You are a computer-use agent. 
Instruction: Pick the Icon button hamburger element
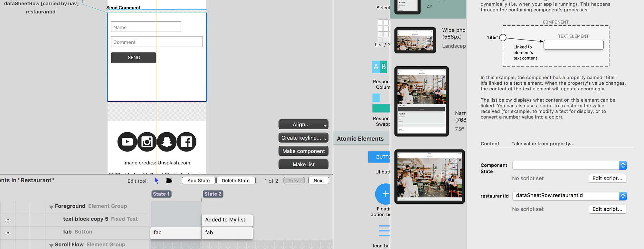(x=384, y=231)
